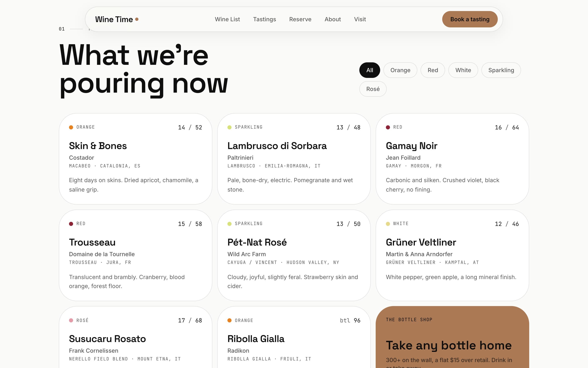The image size is (588, 368).
Task: Click the 12 / 46 price on Grüner Veltliner
Action: (507, 224)
